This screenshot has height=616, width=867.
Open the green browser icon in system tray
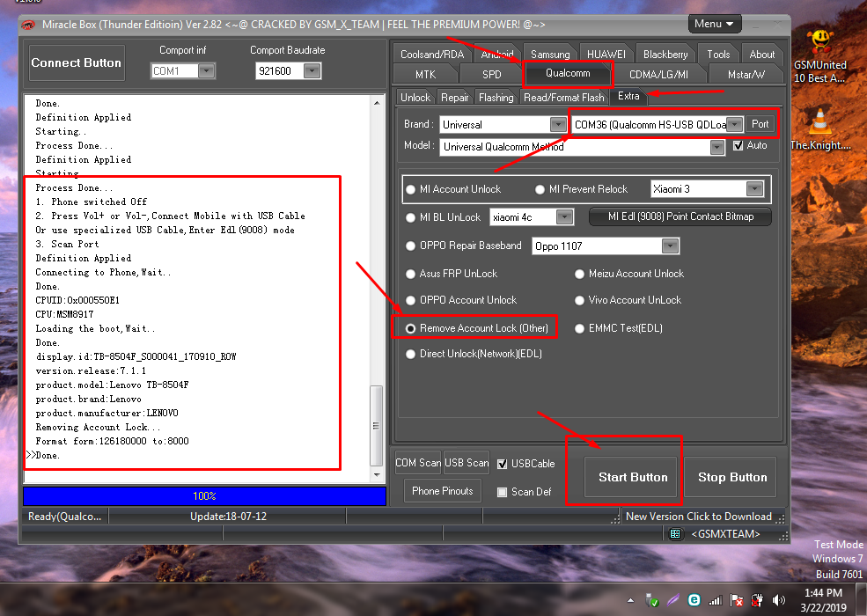point(694,600)
